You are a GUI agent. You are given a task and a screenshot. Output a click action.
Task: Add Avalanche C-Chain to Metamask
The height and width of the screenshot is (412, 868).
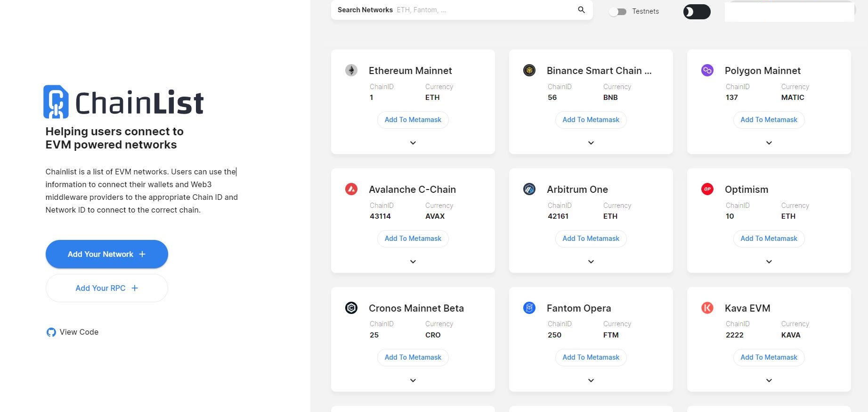[x=413, y=239]
